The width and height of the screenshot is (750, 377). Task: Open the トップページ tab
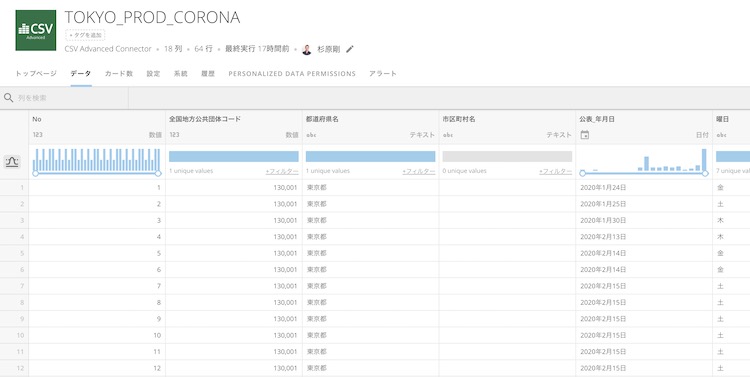(x=36, y=74)
